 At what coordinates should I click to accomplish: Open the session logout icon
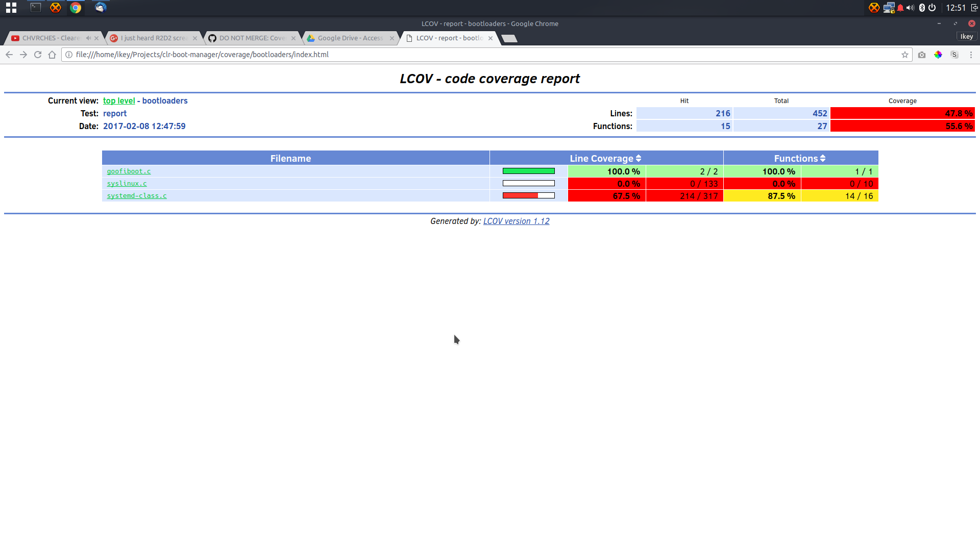pyautogui.click(x=974, y=8)
